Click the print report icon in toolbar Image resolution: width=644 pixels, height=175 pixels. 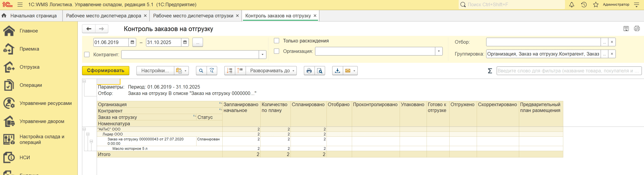click(x=309, y=71)
